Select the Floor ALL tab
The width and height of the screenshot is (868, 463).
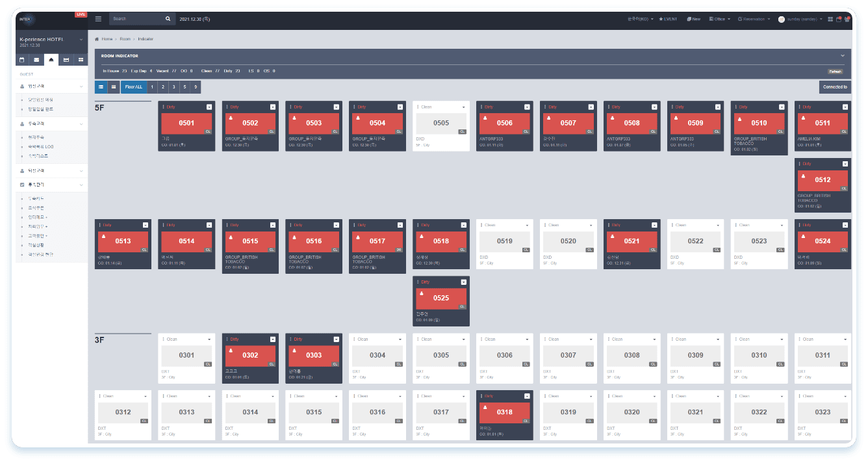pyautogui.click(x=133, y=86)
